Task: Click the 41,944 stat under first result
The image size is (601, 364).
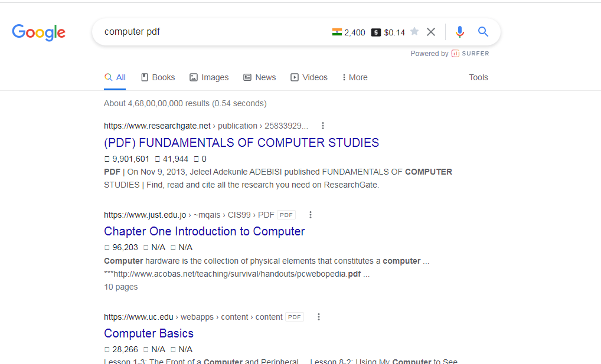Action: pyautogui.click(x=175, y=159)
